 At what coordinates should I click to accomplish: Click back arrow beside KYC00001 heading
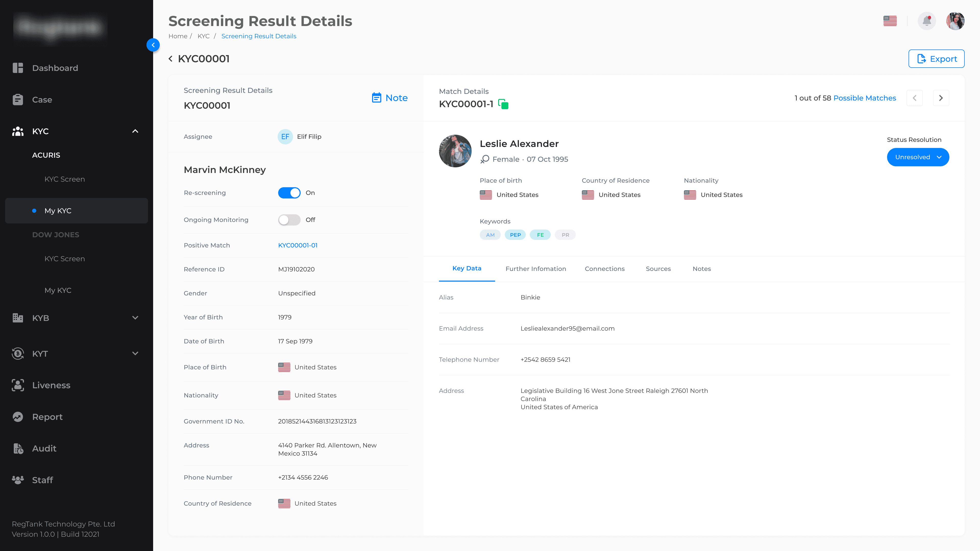pyautogui.click(x=170, y=59)
